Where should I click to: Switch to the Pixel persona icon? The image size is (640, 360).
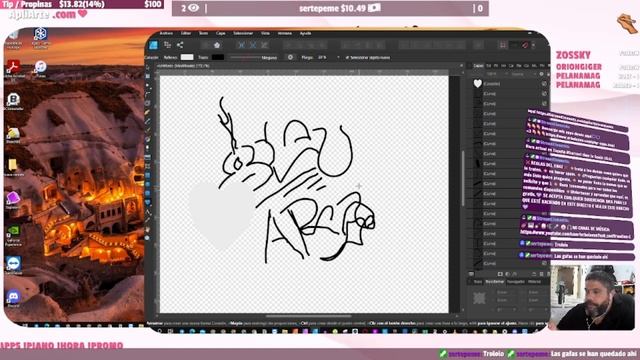pyautogui.click(x=167, y=45)
